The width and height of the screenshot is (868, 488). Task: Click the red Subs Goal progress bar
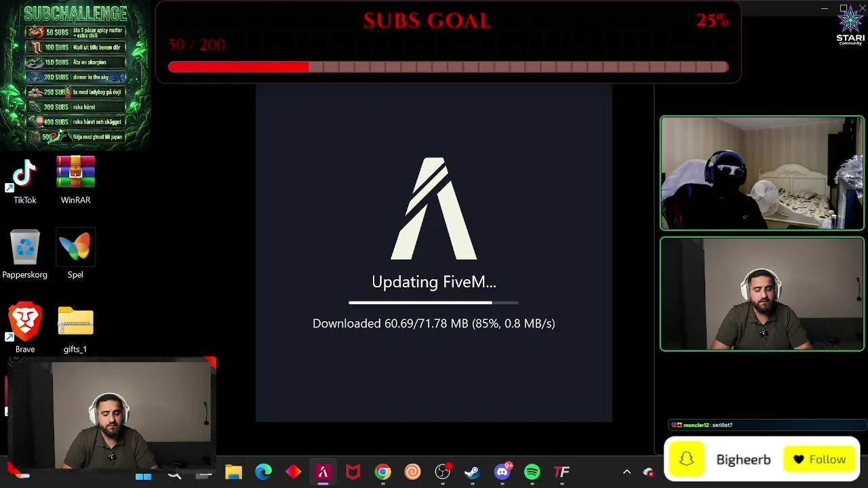point(448,67)
